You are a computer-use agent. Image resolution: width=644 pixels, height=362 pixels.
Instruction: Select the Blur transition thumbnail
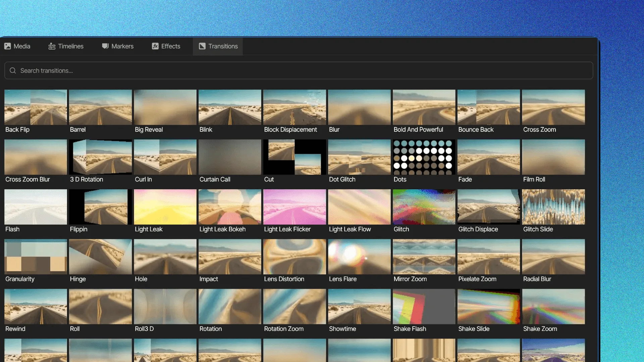pyautogui.click(x=359, y=107)
